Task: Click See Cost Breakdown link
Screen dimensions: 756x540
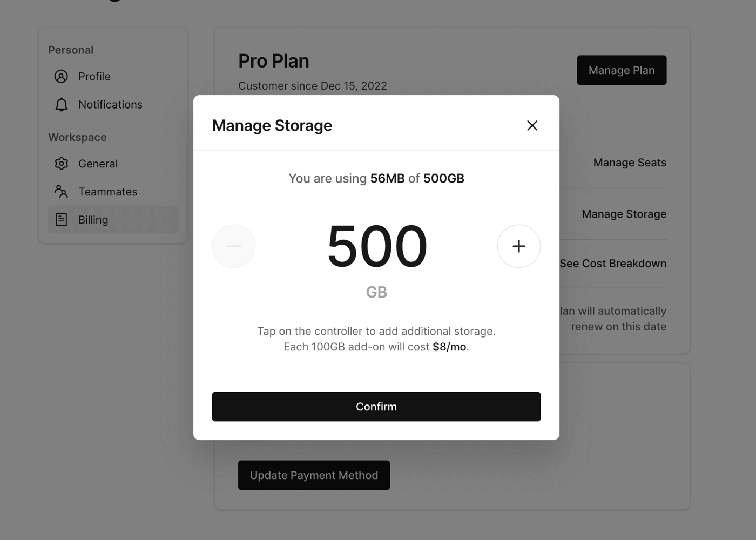Action: click(613, 264)
